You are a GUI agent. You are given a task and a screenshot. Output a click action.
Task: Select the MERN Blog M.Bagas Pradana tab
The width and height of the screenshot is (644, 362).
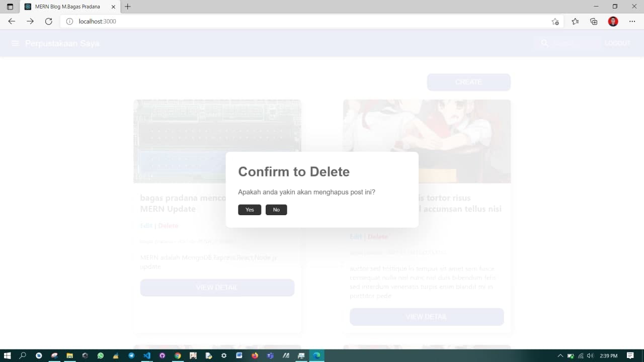[67, 7]
